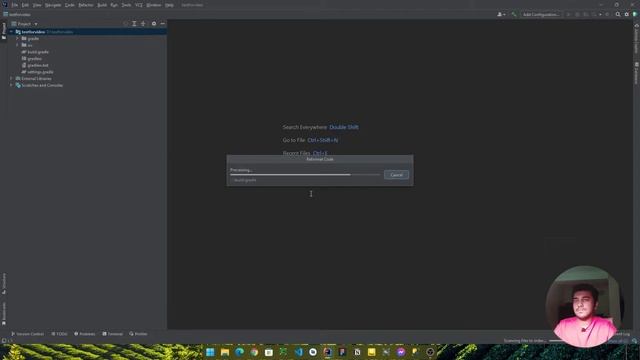Open the Problems tool tab
The width and height of the screenshot is (640, 360).
(x=84, y=334)
